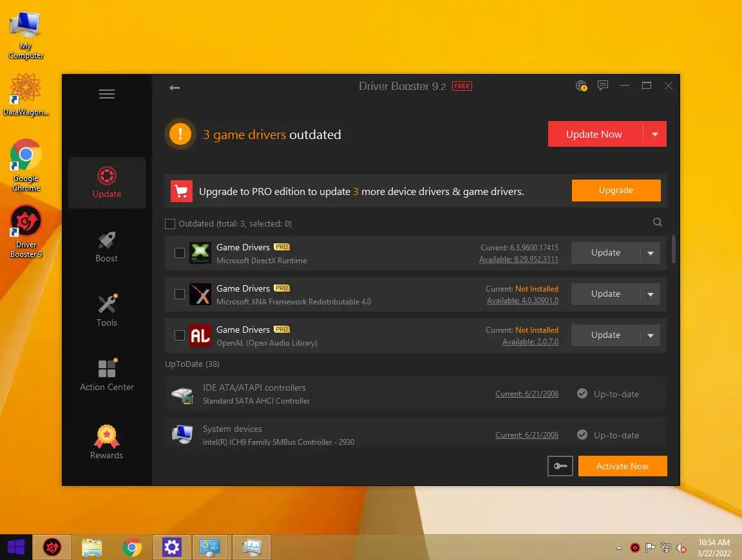Check the Outdated select-all checkbox
The width and height of the screenshot is (742, 560).
pos(170,224)
